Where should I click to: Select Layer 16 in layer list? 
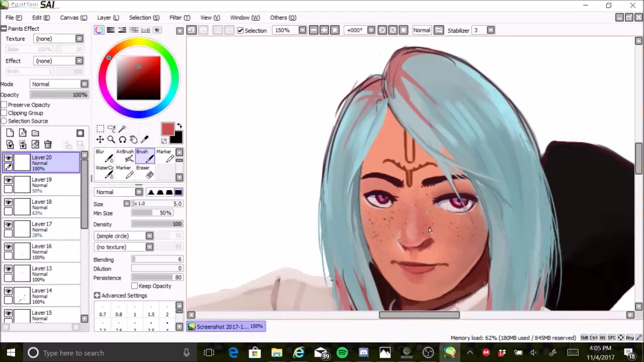click(42, 251)
